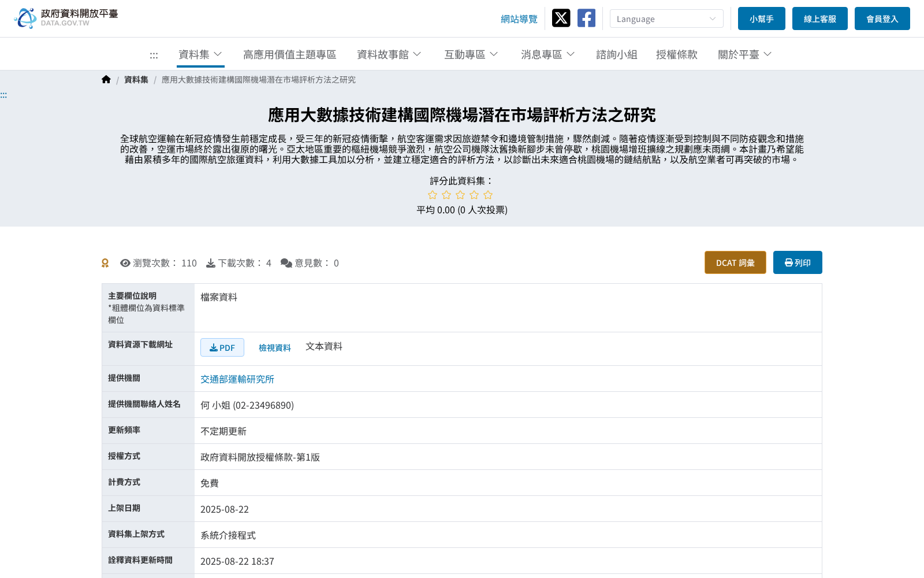
Task: Rate dataset with the second star
Action: [x=446, y=195]
